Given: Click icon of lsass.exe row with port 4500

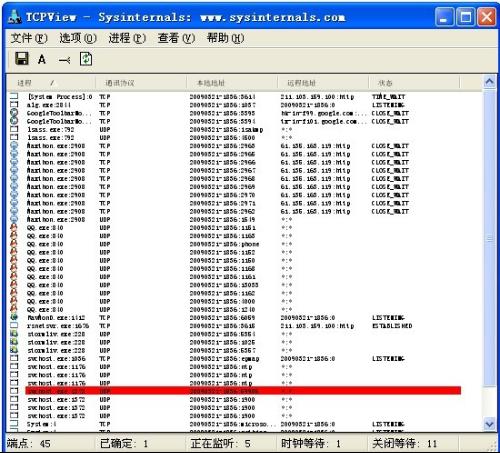Looking at the screenshot, I should [x=14, y=137].
